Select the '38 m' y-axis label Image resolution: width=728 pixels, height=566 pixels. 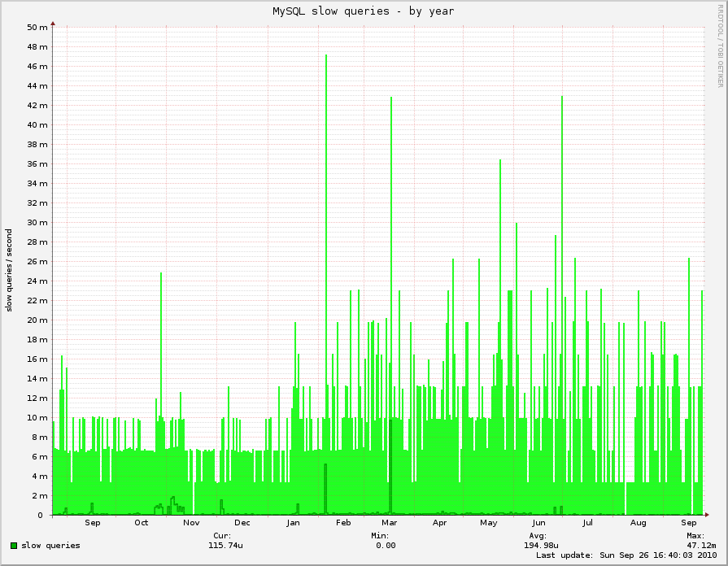pos(37,145)
